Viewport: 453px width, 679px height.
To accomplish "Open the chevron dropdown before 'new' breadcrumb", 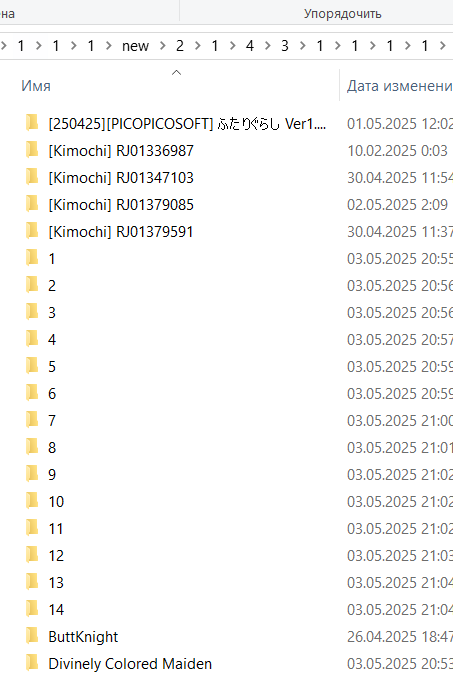I will [x=109, y=45].
